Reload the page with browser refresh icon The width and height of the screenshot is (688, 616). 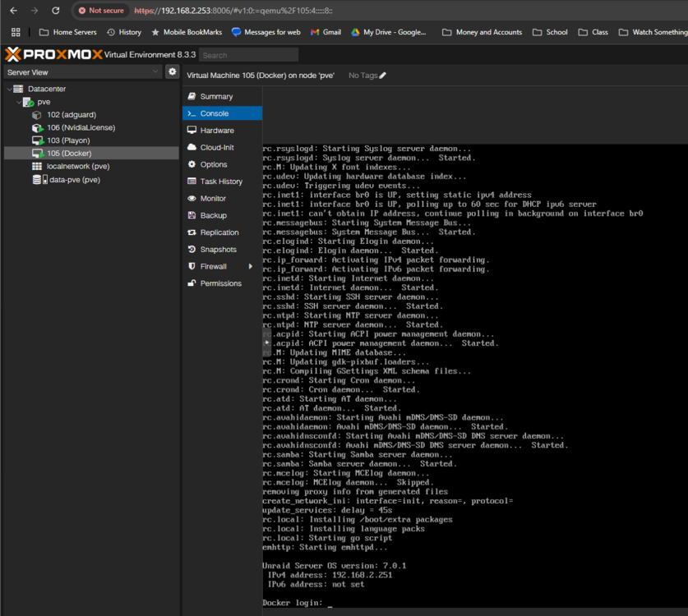click(x=56, y=11)
